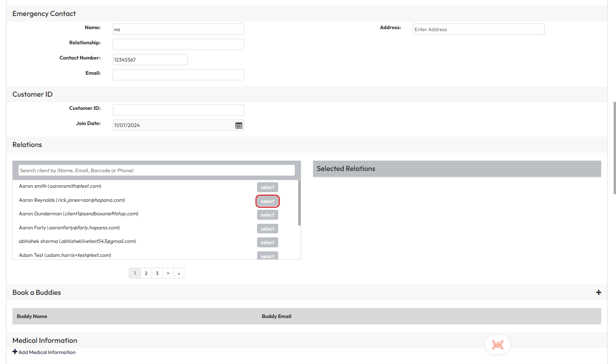This screenshot has height=364, width=616.
Task: Click the Customer ID input field
Action: point(178,110)
